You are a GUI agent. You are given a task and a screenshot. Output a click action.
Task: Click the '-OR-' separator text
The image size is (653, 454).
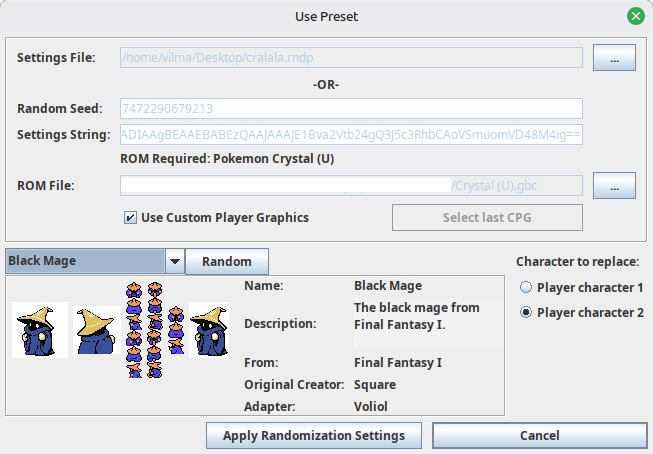[x=326, y=85]
